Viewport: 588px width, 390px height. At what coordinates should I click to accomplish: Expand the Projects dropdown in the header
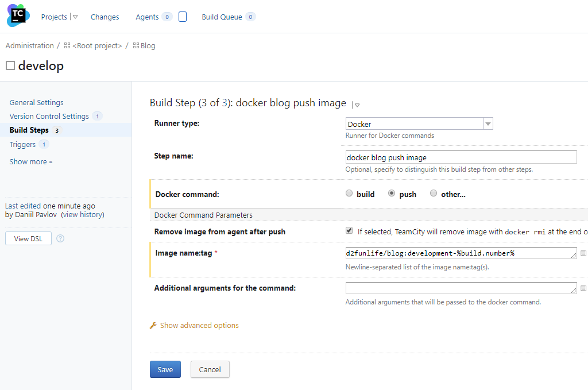(x=73, y=17)
